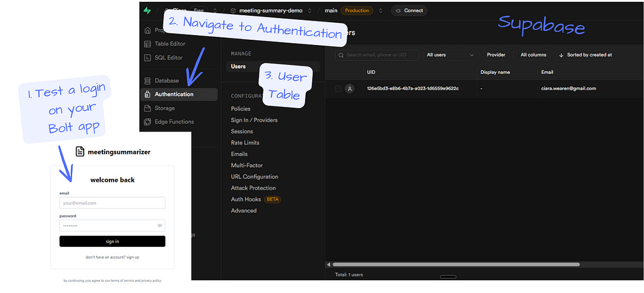644x293 pixels.
Task: Open Rate Limits configuration page
Action: point(245,143)
